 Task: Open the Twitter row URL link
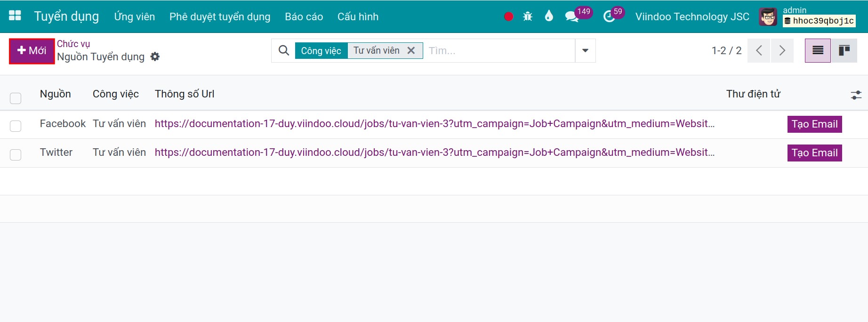(434, 153)
